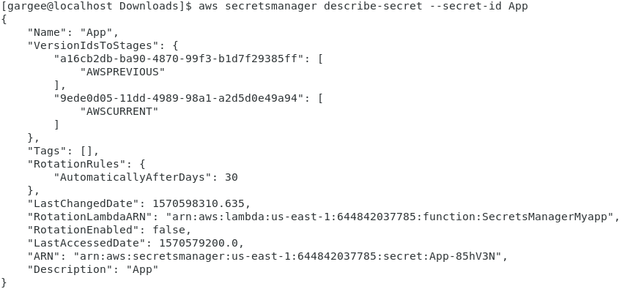This screenshot has height=289, width=644.
Task: Click the LastChangedDate timestamp value
Action: (x=199, y=203)
